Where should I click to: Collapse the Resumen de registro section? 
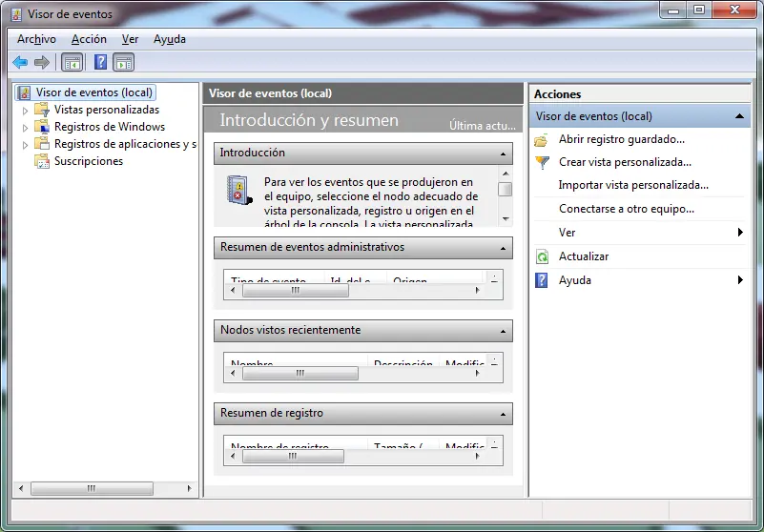pos(503,414)
